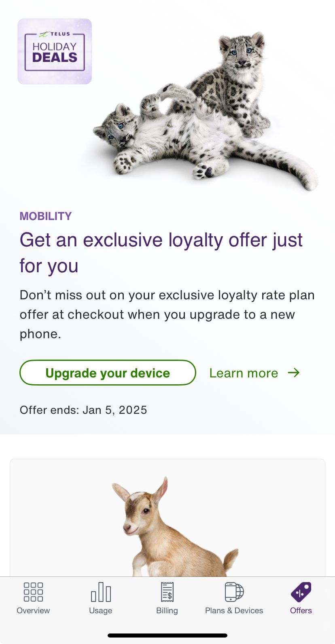This screenshot has height=644, width=335.
Task: Tap the TELUS Holiday Deals badge
Action: pyautogui.click(x=55, y=51)
